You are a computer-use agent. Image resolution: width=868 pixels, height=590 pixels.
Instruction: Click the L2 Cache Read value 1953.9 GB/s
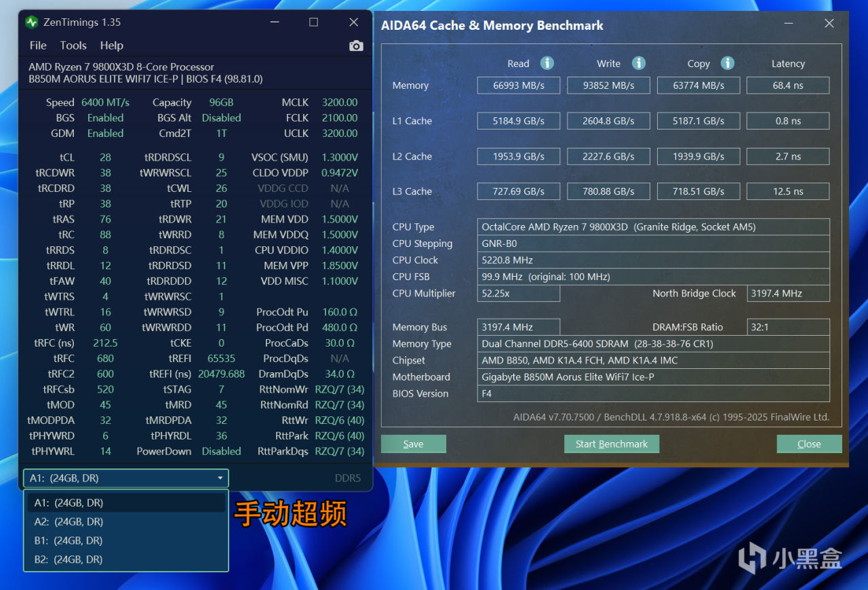pyautogui.click(x=519, y=156)
